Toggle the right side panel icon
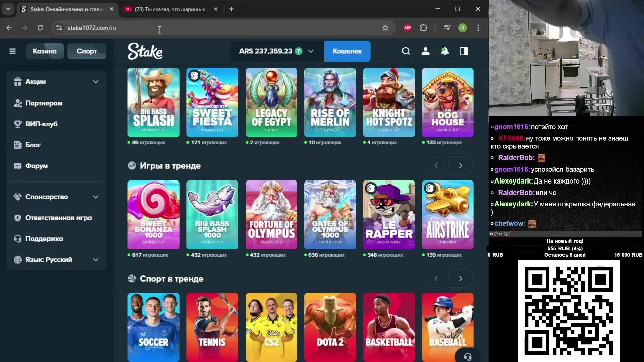 click(464, 51)
